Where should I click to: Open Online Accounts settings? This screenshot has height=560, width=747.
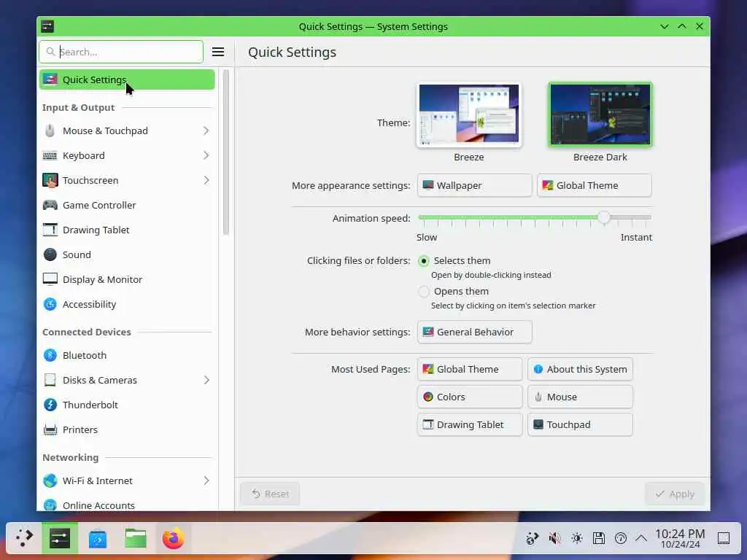click(x=127, y=505)
